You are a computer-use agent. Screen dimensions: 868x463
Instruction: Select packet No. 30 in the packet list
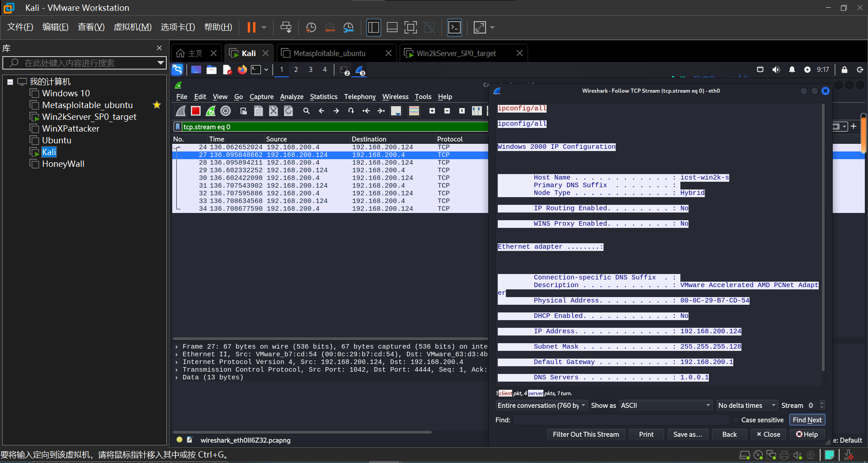(x=330, y=178)
